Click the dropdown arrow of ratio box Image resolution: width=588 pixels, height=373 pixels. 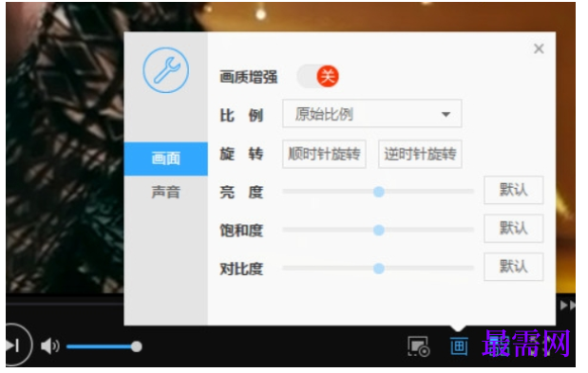[446, 114]
